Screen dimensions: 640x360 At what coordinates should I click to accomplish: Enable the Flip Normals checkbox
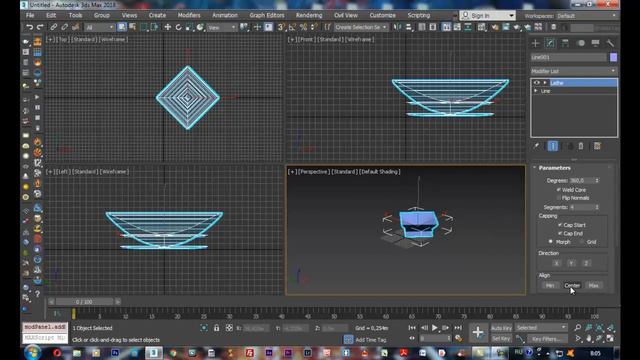(559, 198)
